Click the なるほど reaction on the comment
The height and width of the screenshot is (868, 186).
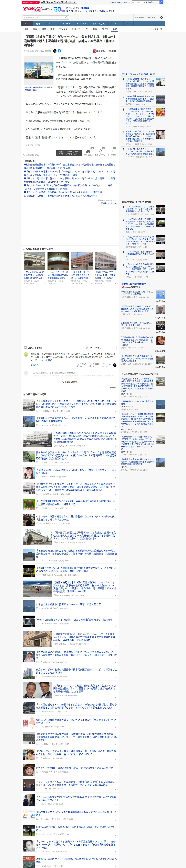[94, 365]
